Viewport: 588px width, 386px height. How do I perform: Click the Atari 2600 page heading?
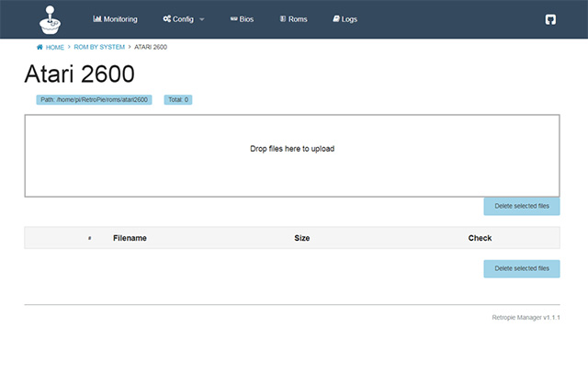pos(80,74)
